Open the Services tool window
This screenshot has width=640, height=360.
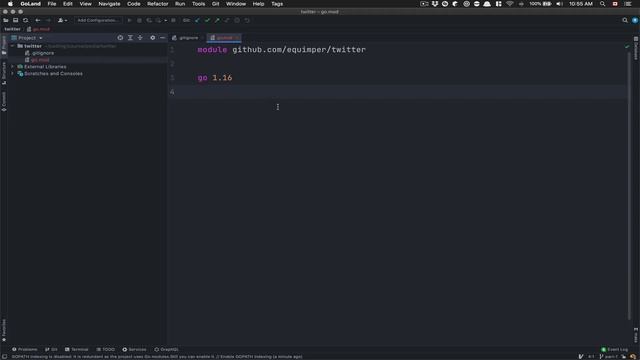click(134, 349)
